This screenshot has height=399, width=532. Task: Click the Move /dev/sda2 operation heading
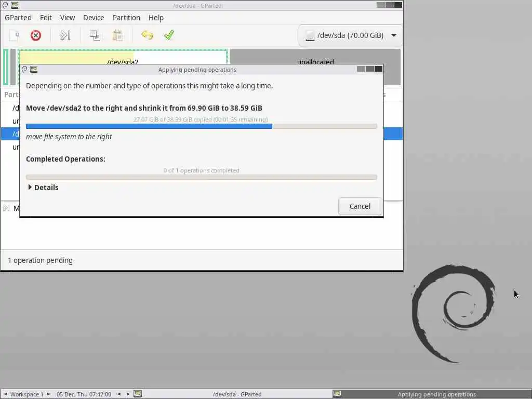point(144,108)
